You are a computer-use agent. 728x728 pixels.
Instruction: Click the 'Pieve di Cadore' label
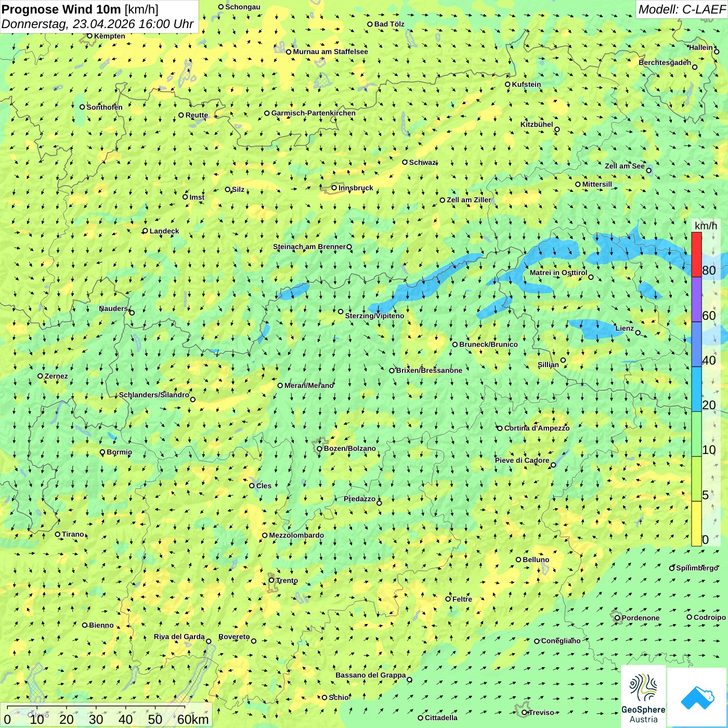click(x=522, y=460)
